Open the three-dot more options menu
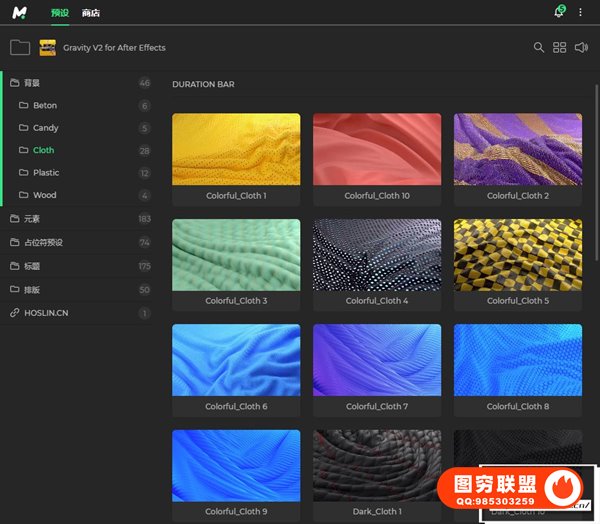 coord(580,12)
